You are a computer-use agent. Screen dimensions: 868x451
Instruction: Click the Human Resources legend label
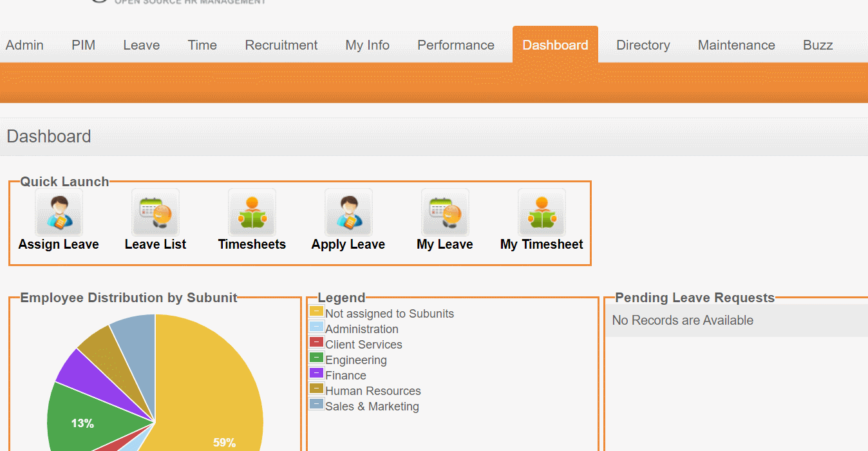click(x=373, y=391)
